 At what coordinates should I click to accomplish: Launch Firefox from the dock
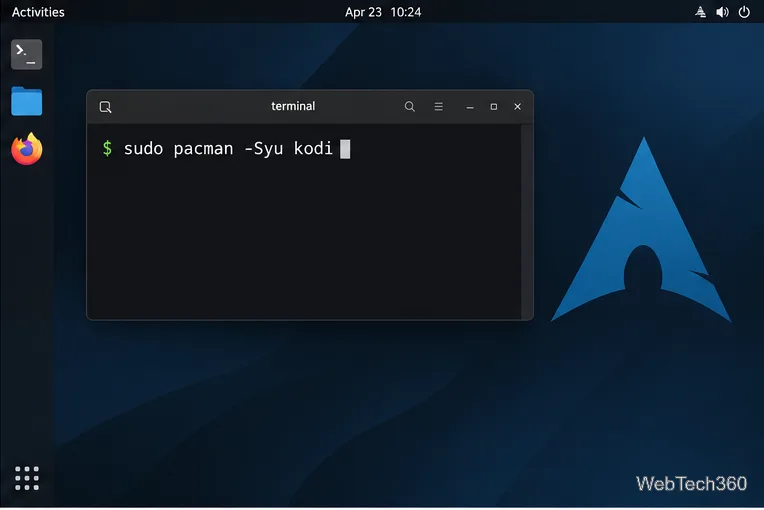tap(27, 149)
